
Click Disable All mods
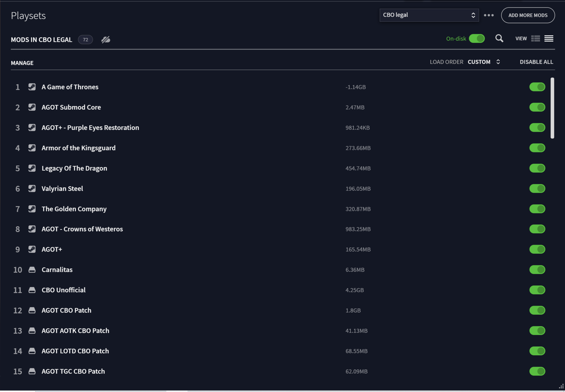[x=536, y=62]
